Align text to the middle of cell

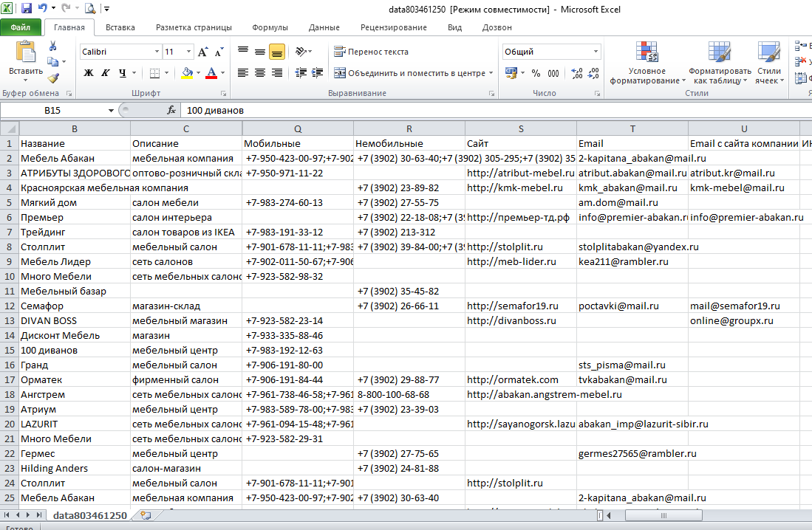260,51
